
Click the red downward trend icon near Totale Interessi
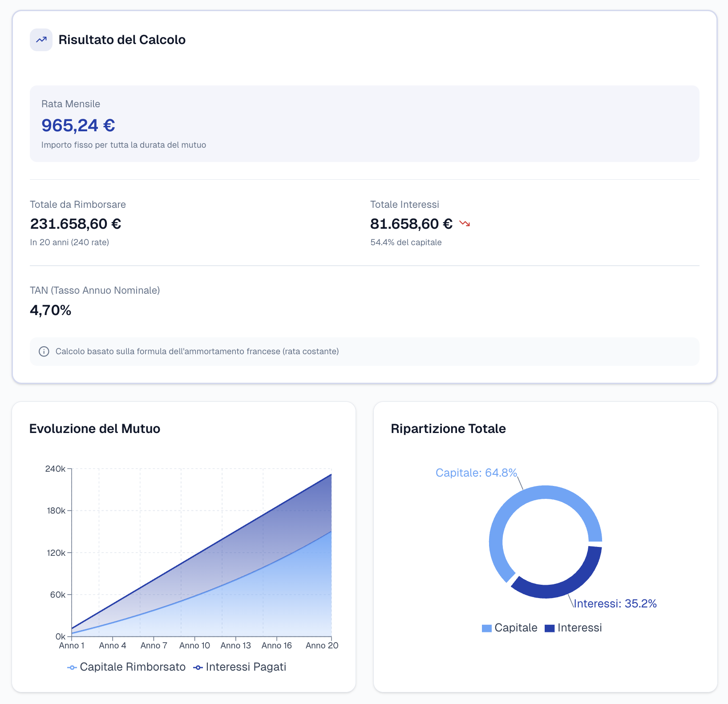point(465,223)
